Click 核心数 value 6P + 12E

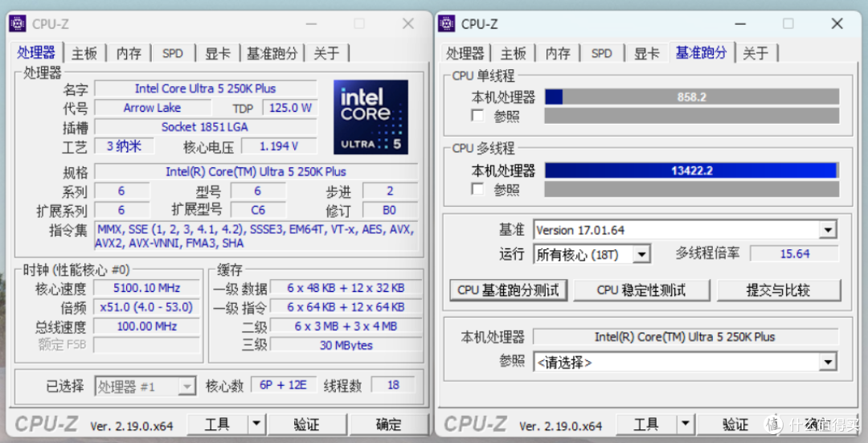pos(284,385)
